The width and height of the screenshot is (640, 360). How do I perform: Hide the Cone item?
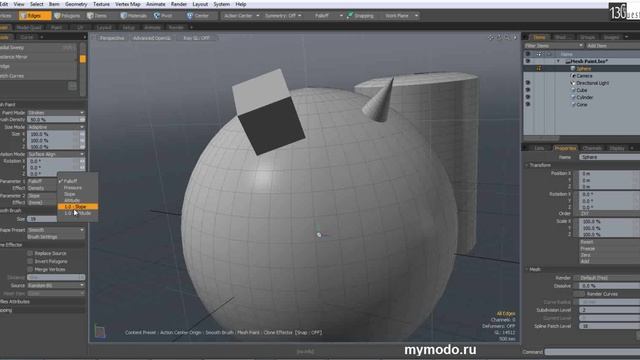[527, 104]
